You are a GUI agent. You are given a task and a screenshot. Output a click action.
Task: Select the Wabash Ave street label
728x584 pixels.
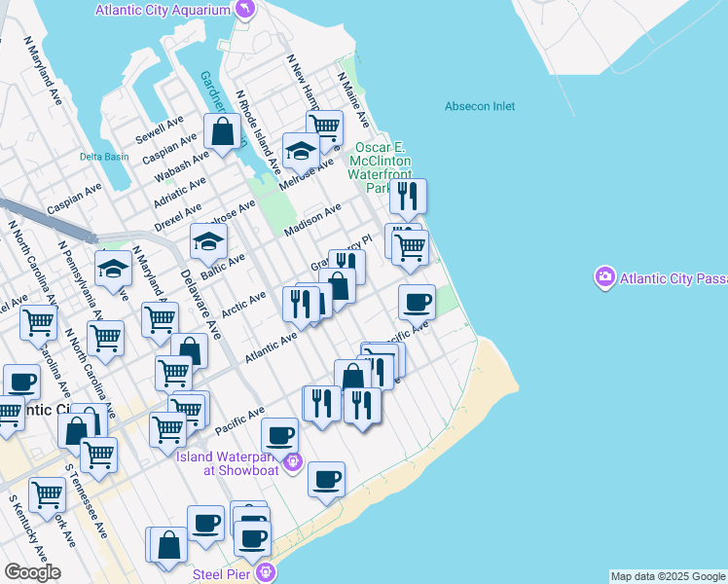(x=182, y=167)
